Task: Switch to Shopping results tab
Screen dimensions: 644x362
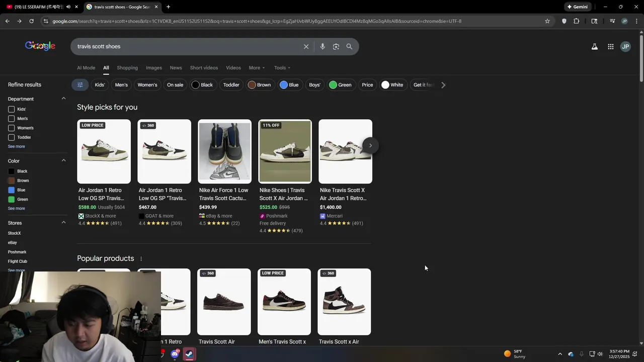Action: (127, 68)
